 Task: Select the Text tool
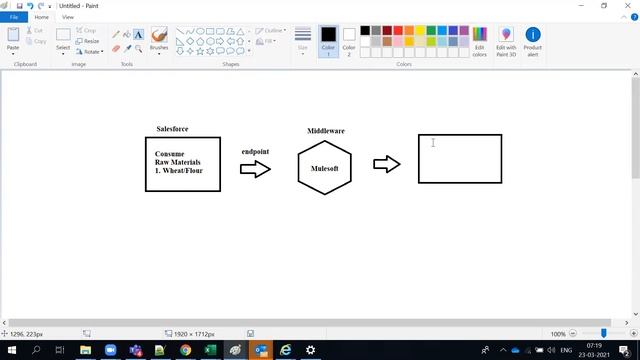(138, 35)
